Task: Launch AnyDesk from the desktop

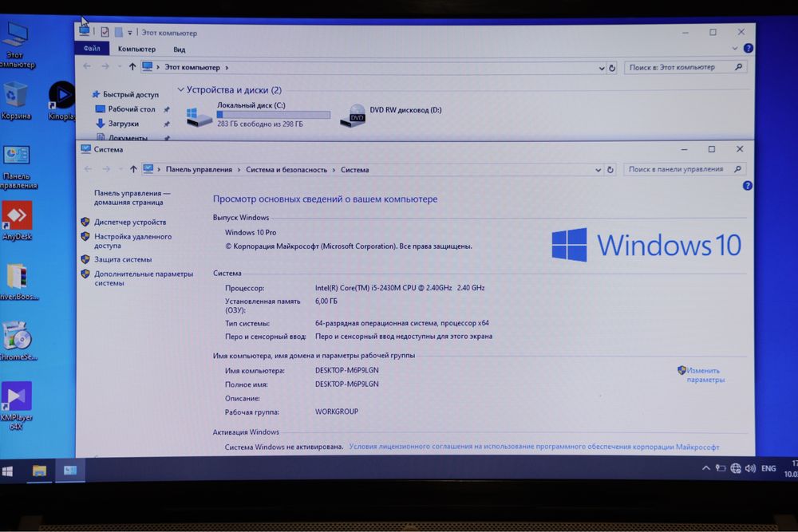Action: click(18, 221)
